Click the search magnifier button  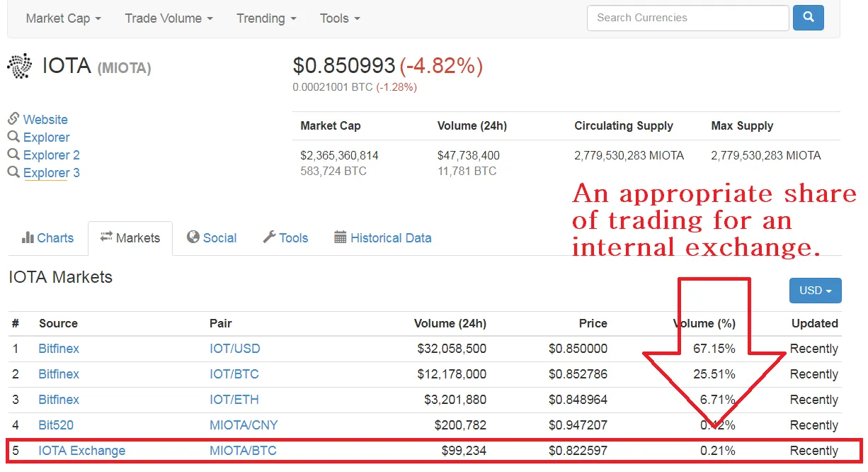pyautogui.click(x=809, y=18)
